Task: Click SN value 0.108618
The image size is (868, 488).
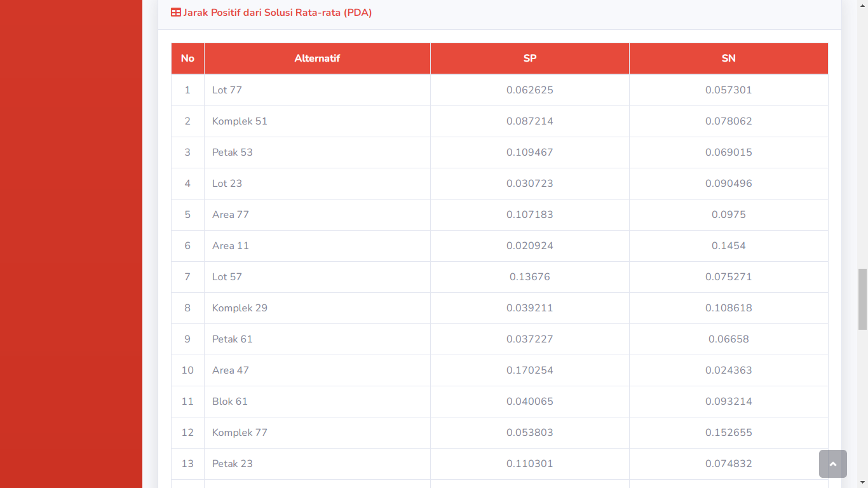Action: click(729, 308)
